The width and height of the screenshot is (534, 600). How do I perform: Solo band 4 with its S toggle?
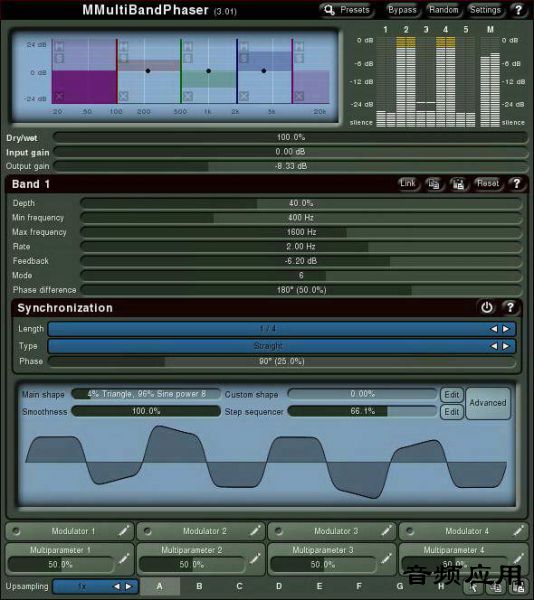(244, 58)
